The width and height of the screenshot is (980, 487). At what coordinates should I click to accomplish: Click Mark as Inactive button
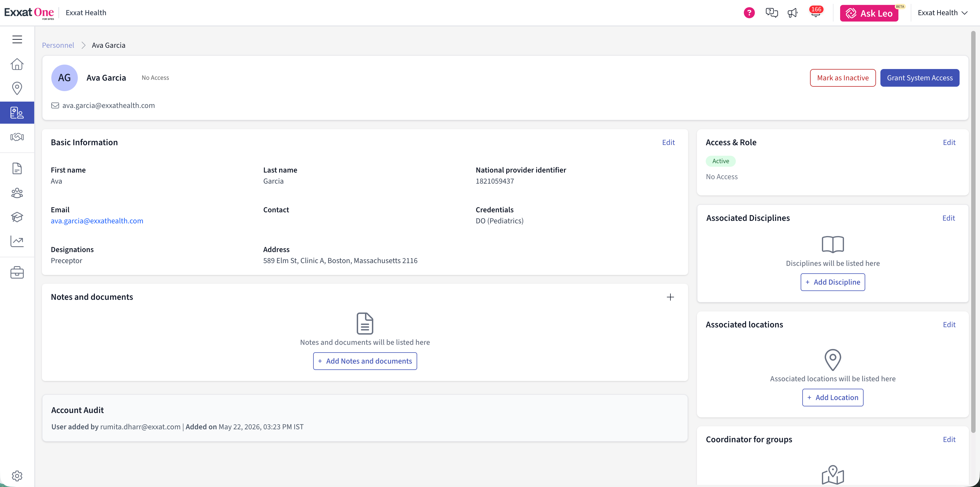pos(843,78)
